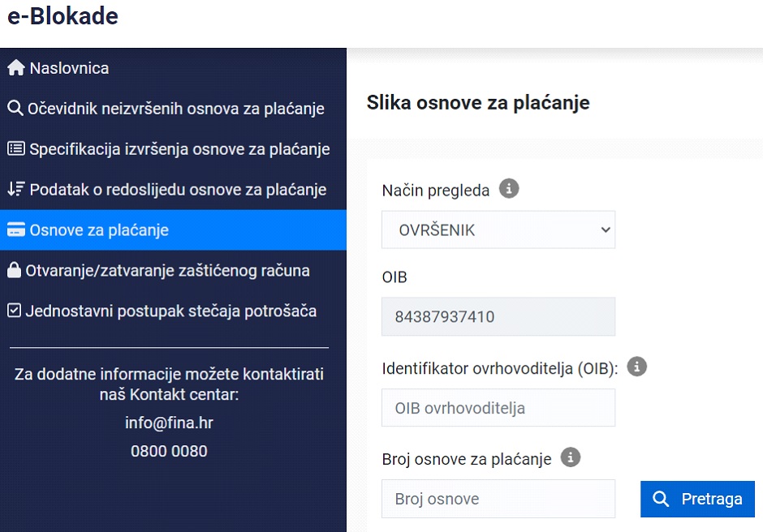The image size is (763, 532).
Task: Click the home icon beside Naslovnica
Action: click(x=16, y=68)
